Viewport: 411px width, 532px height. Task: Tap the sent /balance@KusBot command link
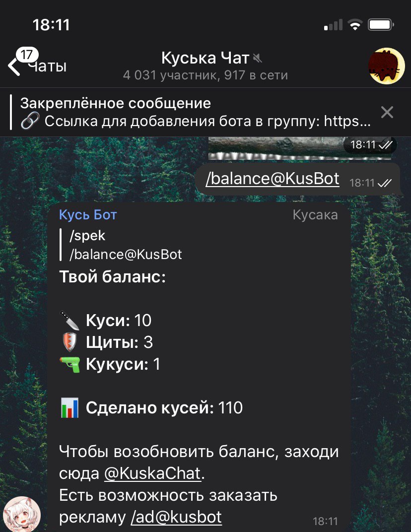[273, 179]
